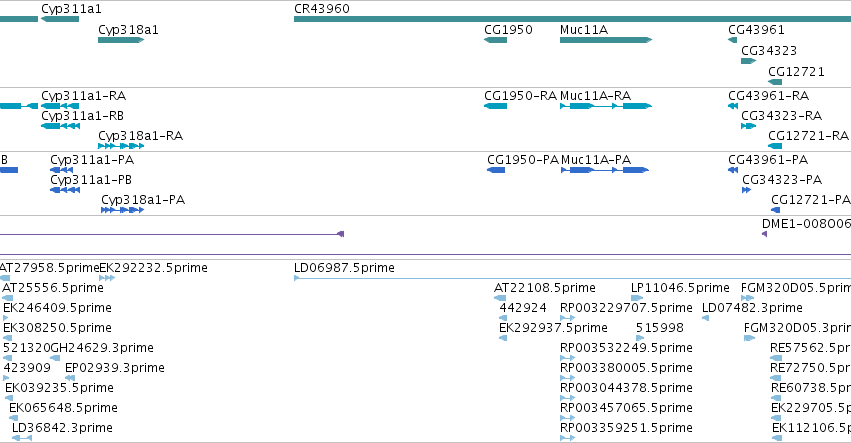Click the LD06987.5prime EST label
The height and width of the screenshot is (443, 851).
point(344,268)
